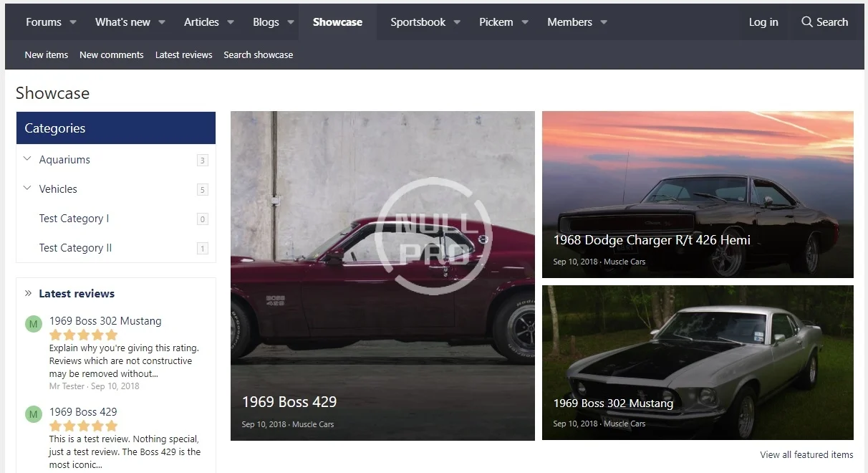868x473 pixels.
Task: Click star rating under 1969 Boss 302 Mustang
Action: [x=83, y=335]
